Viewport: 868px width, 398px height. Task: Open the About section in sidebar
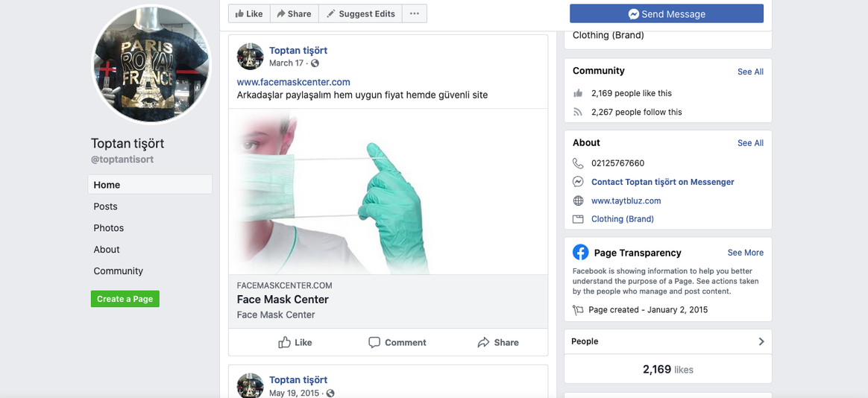pyautogui.click(x=107, y=250)
